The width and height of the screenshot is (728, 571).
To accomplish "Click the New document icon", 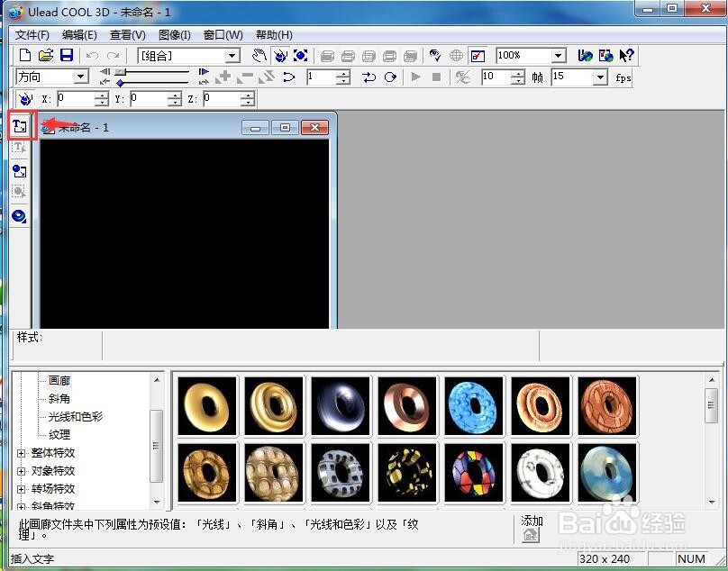I will pos(25,56).
